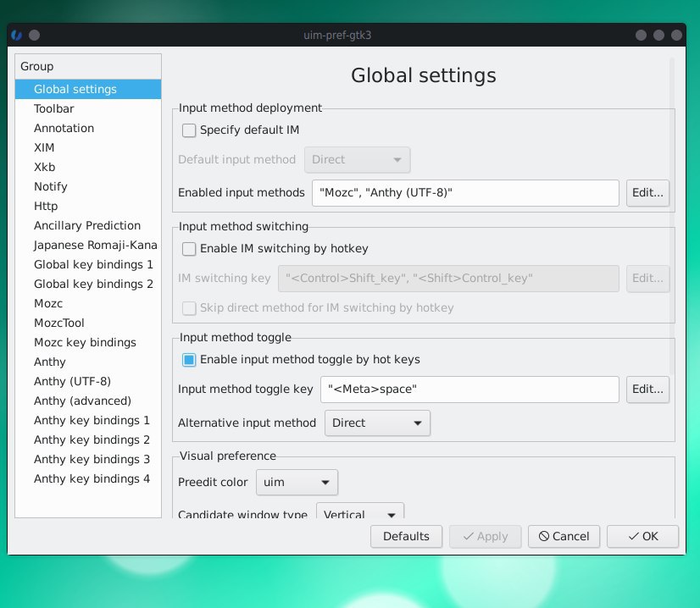Enable IM switching by hotkey checkbox

[189, 248]
